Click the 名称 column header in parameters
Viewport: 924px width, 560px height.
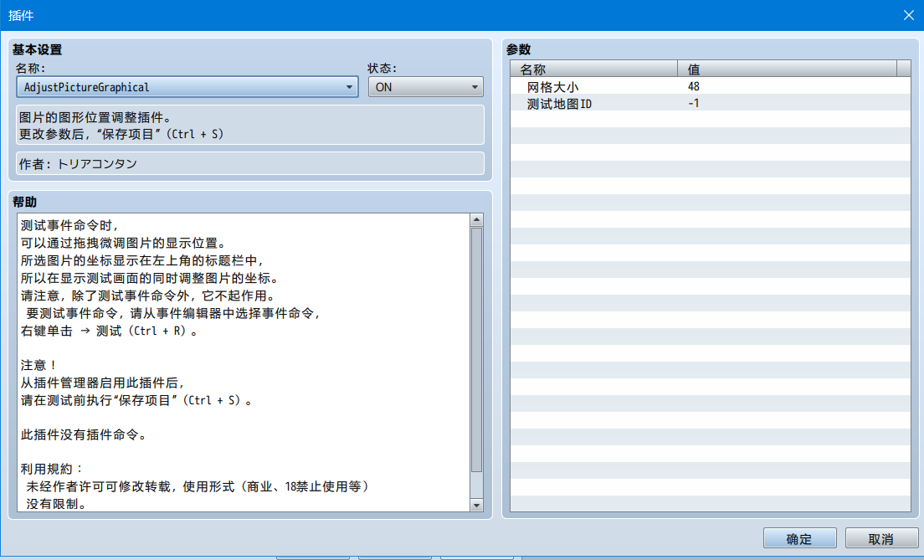click(594, 69)
